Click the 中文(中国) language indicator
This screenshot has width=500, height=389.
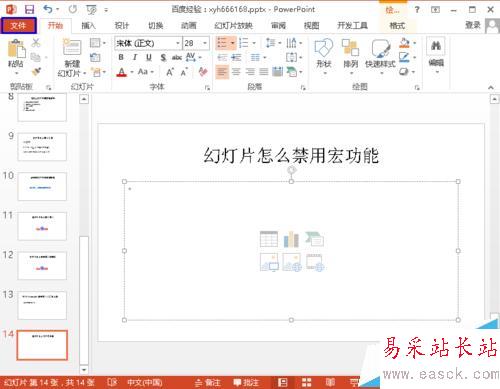pos(145,382)
